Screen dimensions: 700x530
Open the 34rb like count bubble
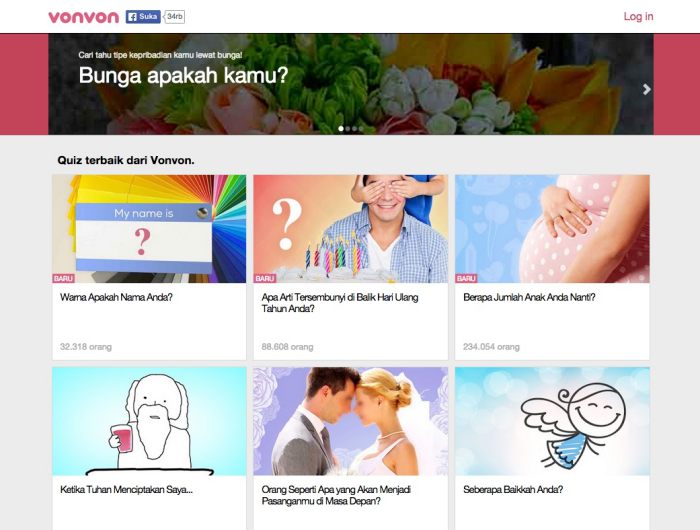tap(175, 17)
